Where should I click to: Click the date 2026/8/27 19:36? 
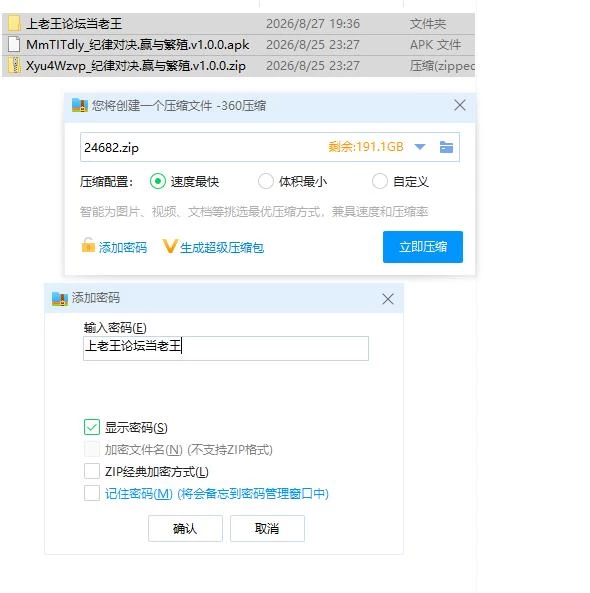(313, 23)
